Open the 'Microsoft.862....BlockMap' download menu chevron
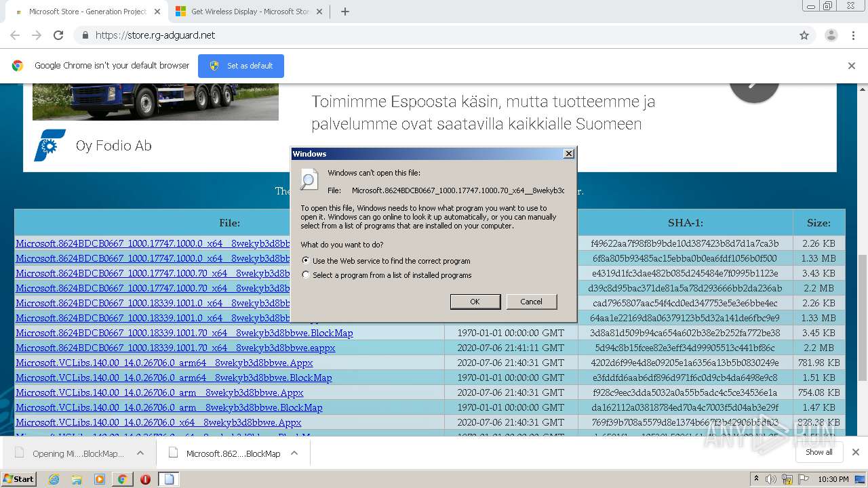The height and width of the screenshot is (488, 868). 294,453
